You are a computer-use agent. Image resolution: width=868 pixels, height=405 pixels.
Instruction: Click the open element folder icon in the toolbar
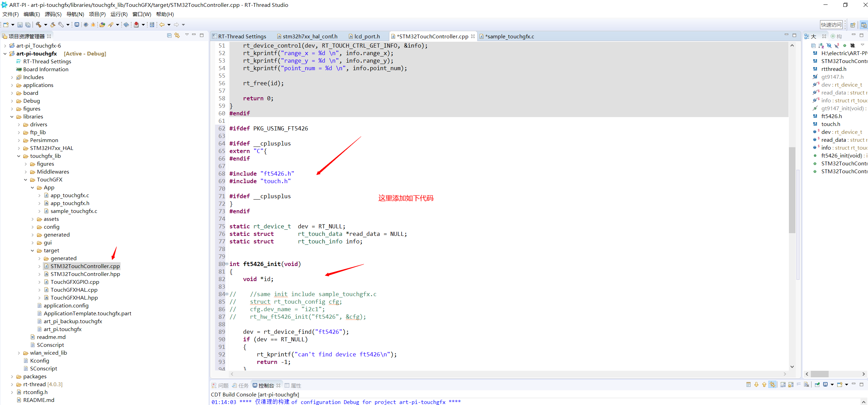point(102,25)
